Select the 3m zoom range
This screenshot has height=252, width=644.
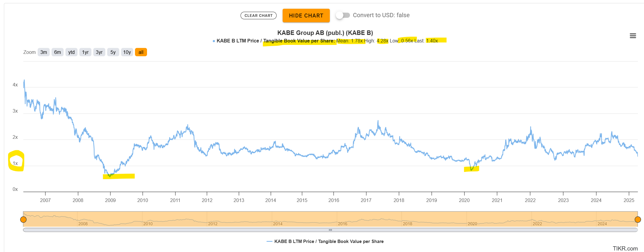44,52
